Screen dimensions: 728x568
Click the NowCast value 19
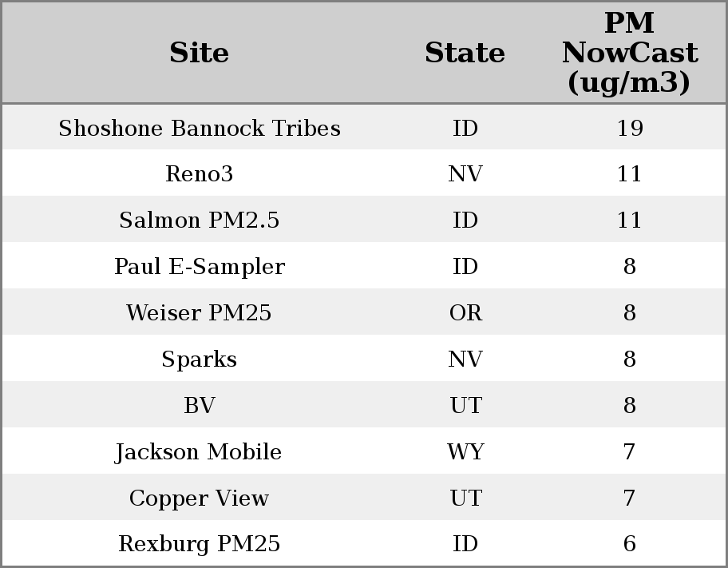point(630,129)
